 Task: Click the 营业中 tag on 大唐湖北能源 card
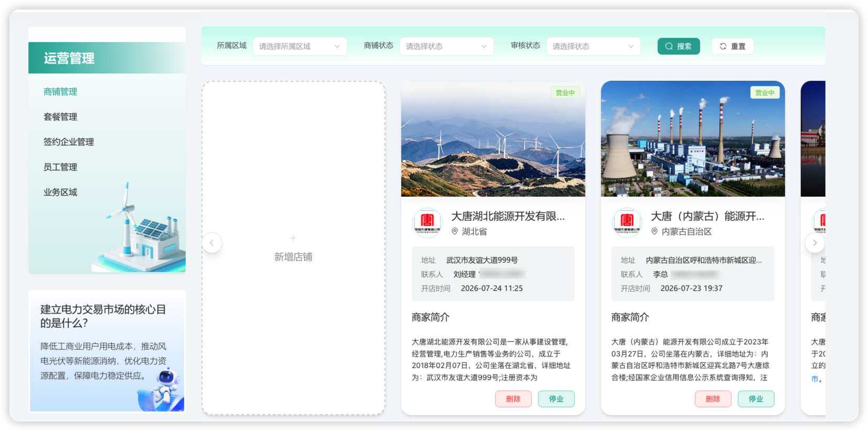point(565,93)
